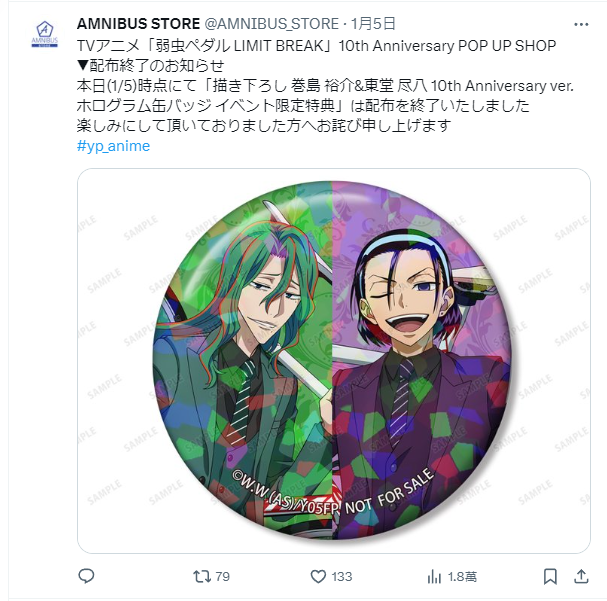Like the tweet with the heart icon

(318, 577)
